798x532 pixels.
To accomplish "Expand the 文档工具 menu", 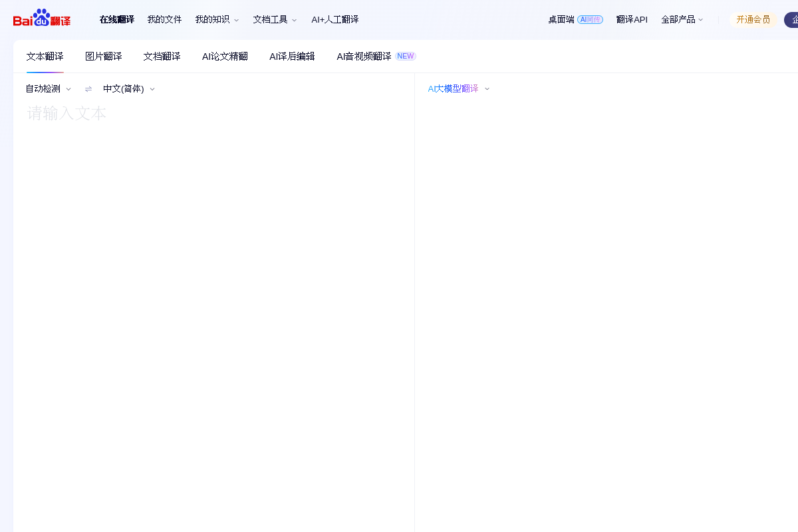I will (x=275, y=19).
